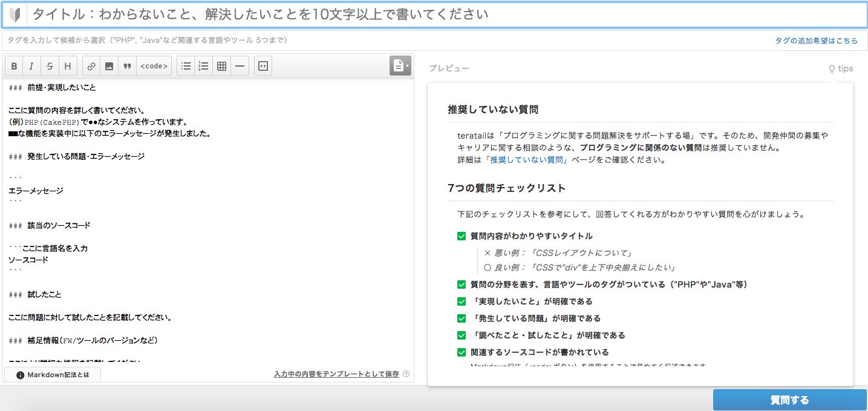The width and height of the screenshot is (868, 411).
Task: Toggle checkbox 関連するソースコードが書かれている
Action: [462, 352]
